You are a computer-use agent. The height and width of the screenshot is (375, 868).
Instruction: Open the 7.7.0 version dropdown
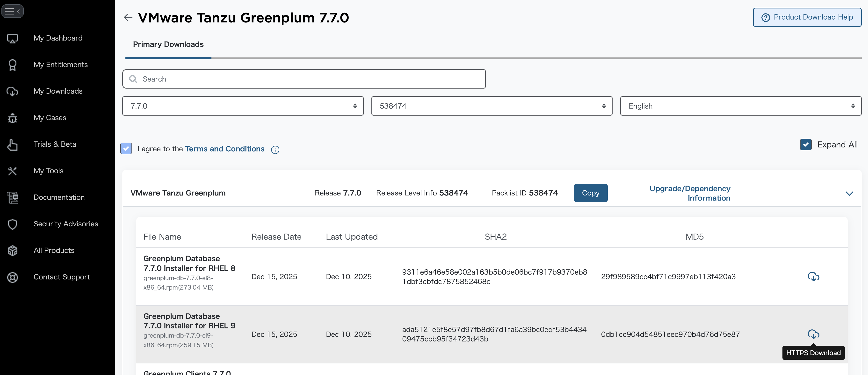243,106
